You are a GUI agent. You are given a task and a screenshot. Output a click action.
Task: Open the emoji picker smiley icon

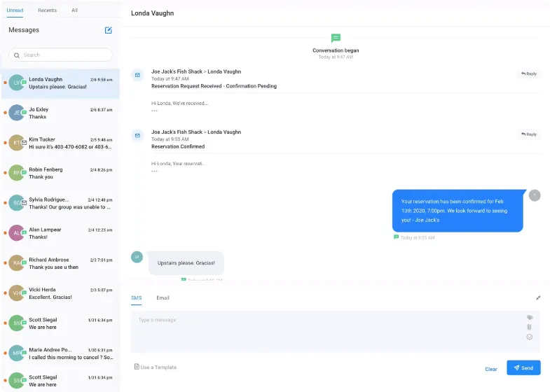tap(530, 337)
